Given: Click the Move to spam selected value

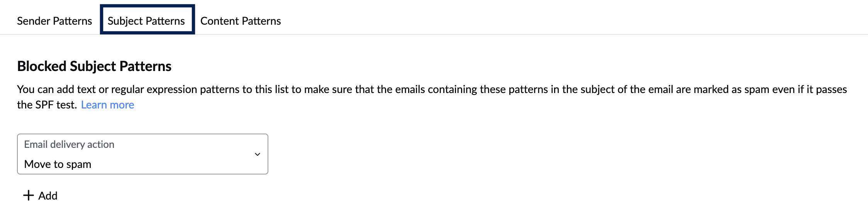Looking at the screenshot, I should (58, 164).
